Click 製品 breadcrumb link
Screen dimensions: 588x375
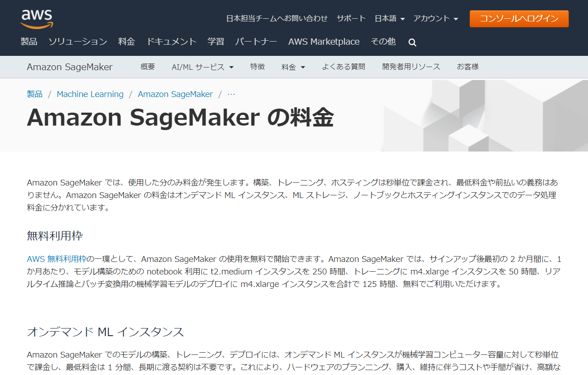35,94
